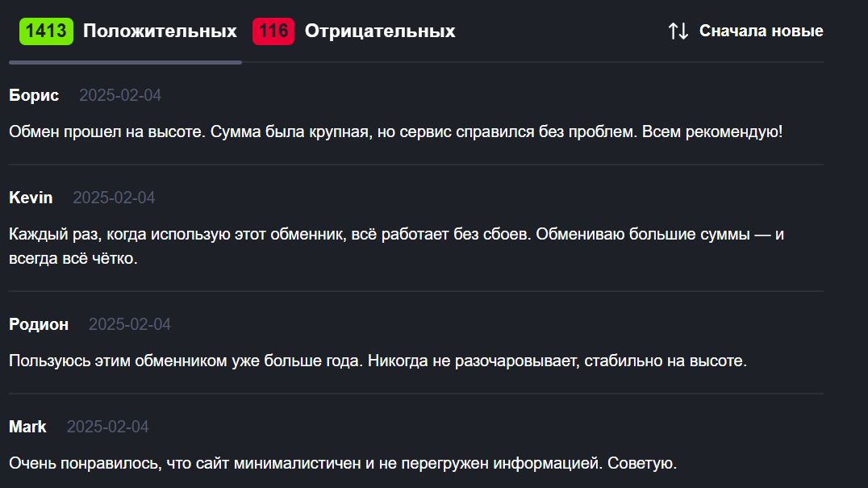This screenshot has width=868, height=488.
Task: Click the divider line below Борис's review
Action: pyautogui.click(x=415, y=165)
